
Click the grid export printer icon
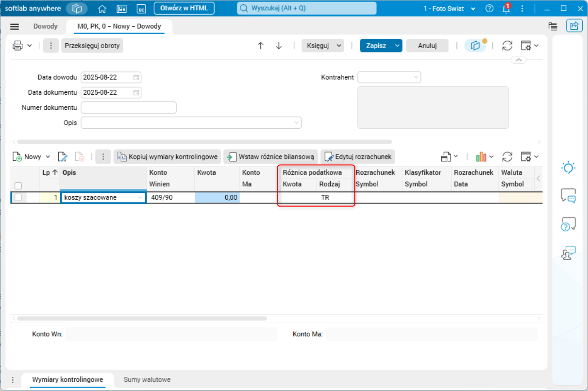coord(446,156)
